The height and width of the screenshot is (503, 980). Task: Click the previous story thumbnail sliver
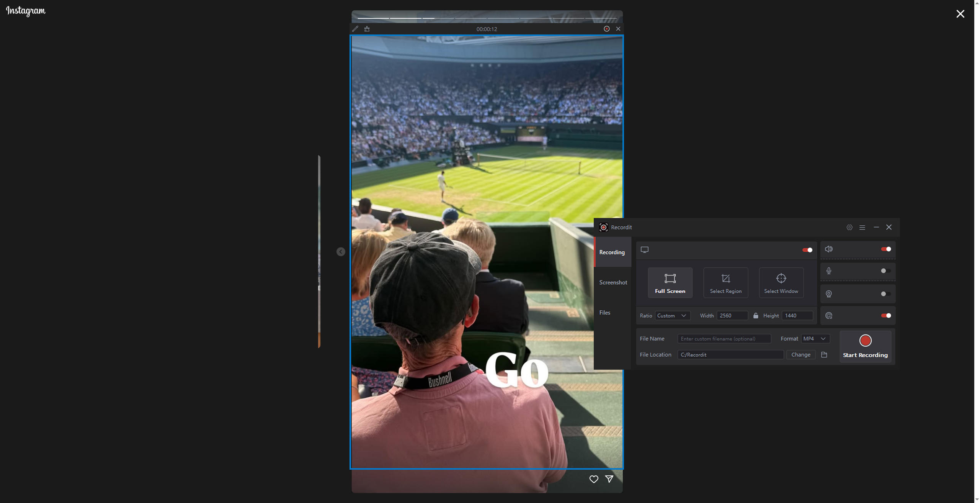[x=319, y=252]
